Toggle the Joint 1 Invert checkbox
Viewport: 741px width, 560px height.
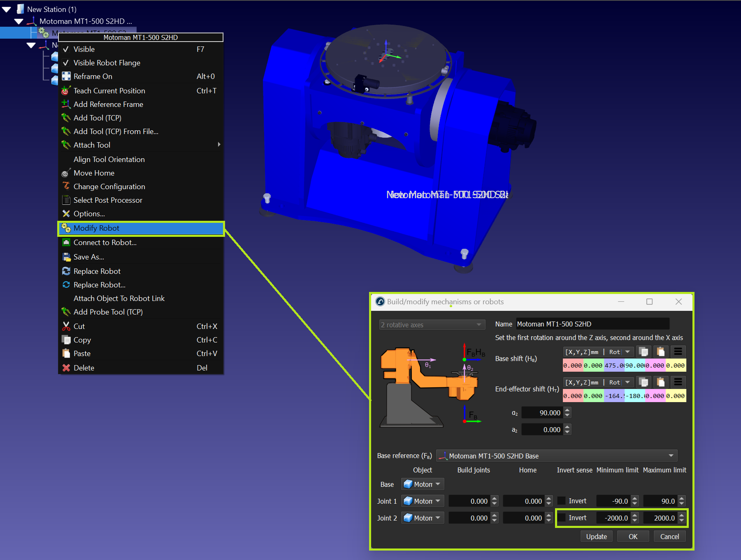(562, 501)
